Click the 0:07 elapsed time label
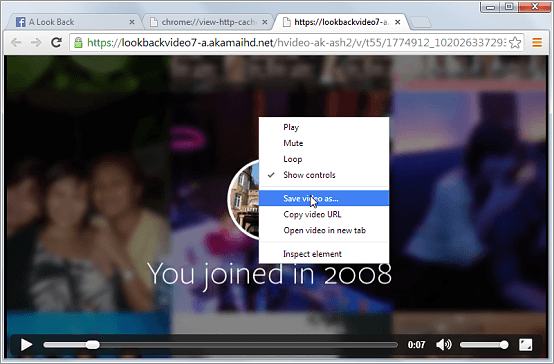Image resolution: width=554 pixels, height=364 pixels. point(416,345)
